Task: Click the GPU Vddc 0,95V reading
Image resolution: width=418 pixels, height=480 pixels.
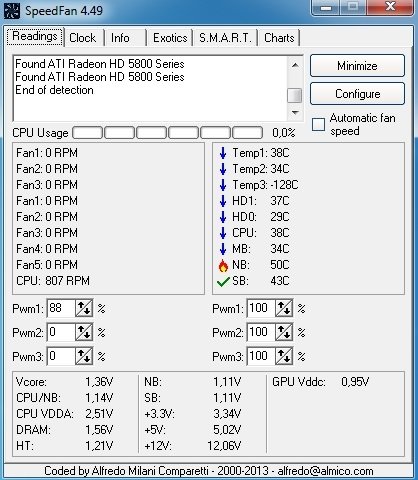Action: click(321, 382)
